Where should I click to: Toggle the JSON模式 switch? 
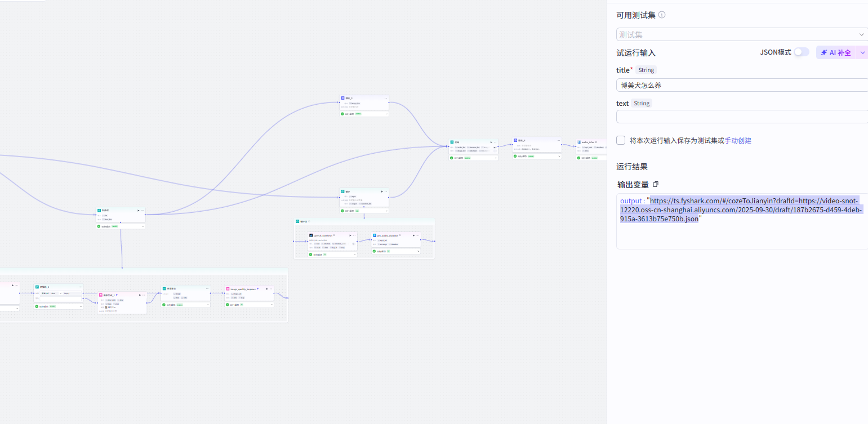(x=802, y=52)
